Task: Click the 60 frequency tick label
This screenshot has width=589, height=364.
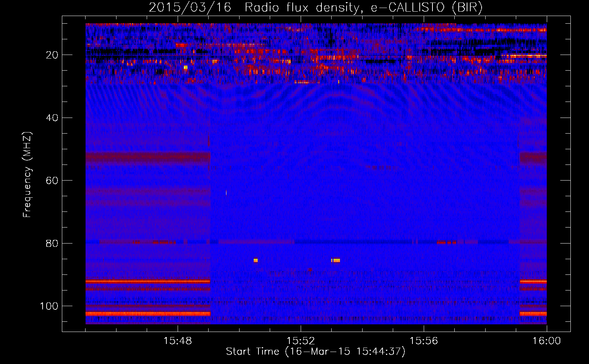Action: coord(52,181)
